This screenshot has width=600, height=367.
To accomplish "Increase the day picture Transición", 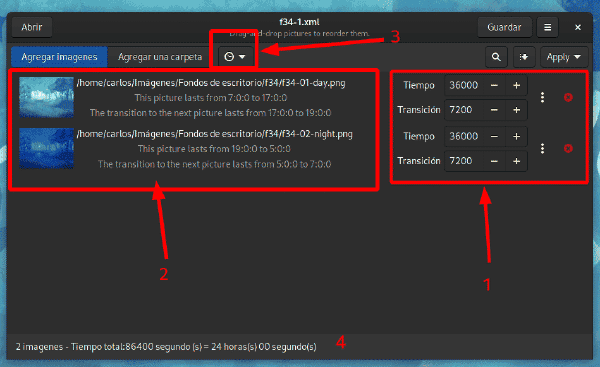I will click(517, 110).
